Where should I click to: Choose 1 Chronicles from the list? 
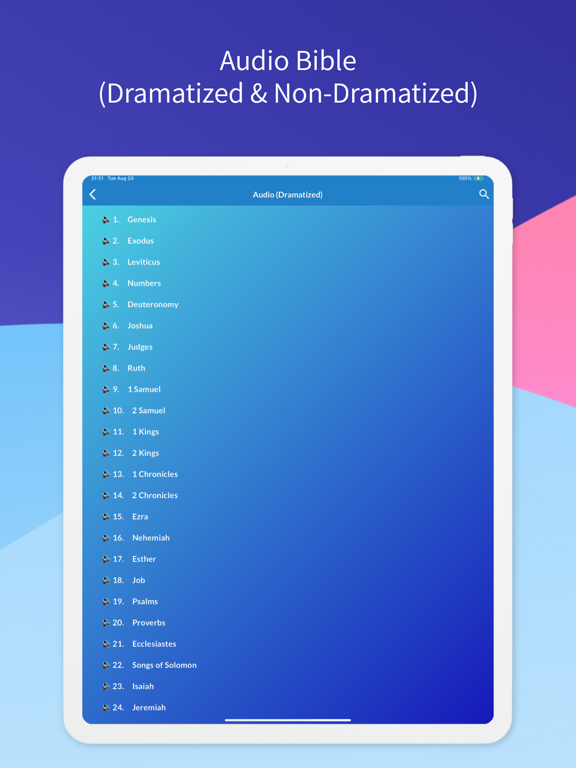pyautogui.click(x=155, y=474)
